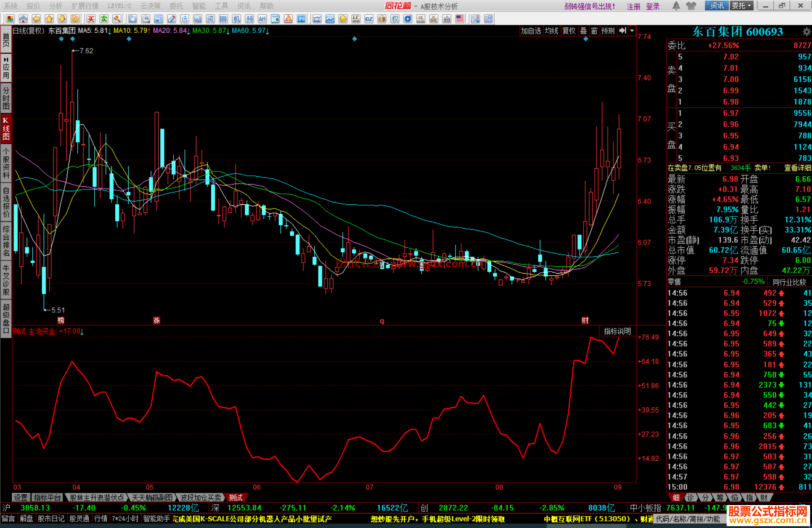The width and height of the screenshot is (812, 528).
Task: Click 查看详细 link in order panel
Action: point(797,168)
